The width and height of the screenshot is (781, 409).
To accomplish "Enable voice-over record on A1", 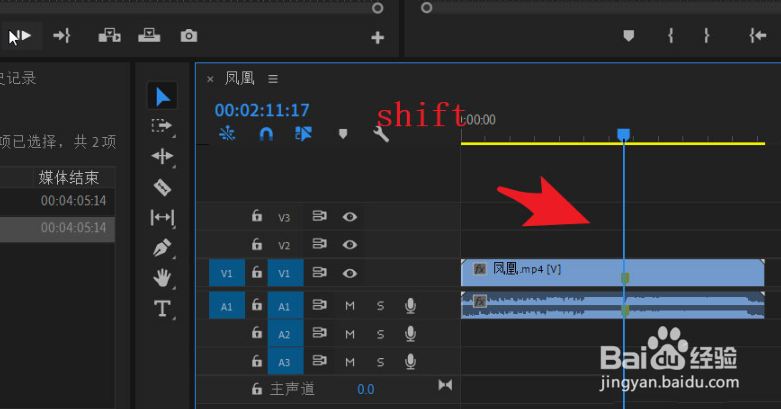I will pos(410,305).
